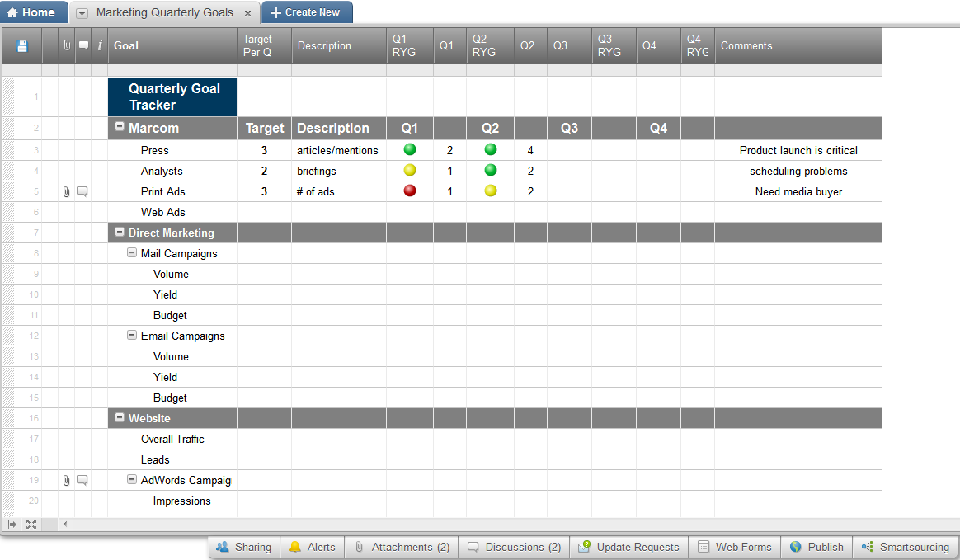The image size is (960, 560).
Task: Click the green Q2 status ball for Analysts
Action: click(x=491, y=170)
